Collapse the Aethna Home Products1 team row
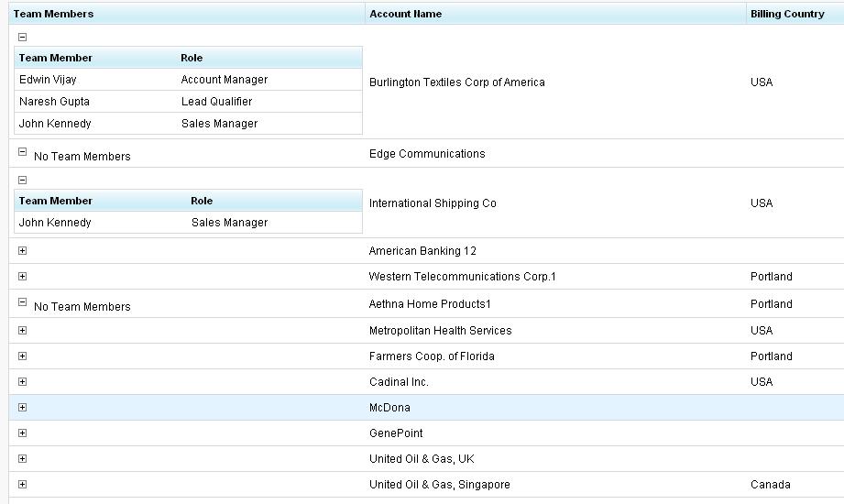Screen dimensions: 844x504 (22, 302)
